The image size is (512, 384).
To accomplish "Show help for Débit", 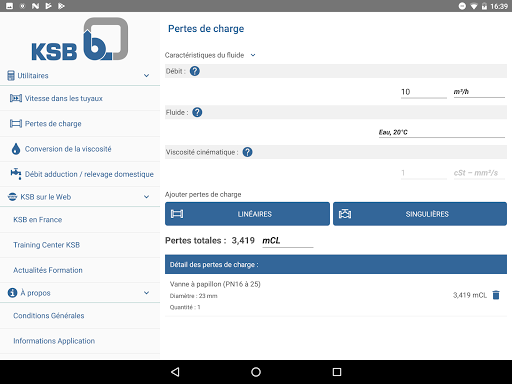I will (195, 71).
